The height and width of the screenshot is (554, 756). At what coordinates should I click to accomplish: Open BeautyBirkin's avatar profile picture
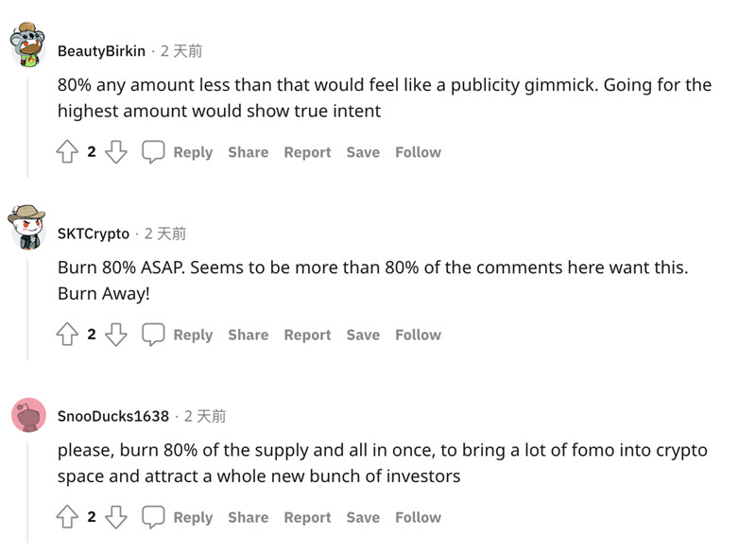pos(28,45)
